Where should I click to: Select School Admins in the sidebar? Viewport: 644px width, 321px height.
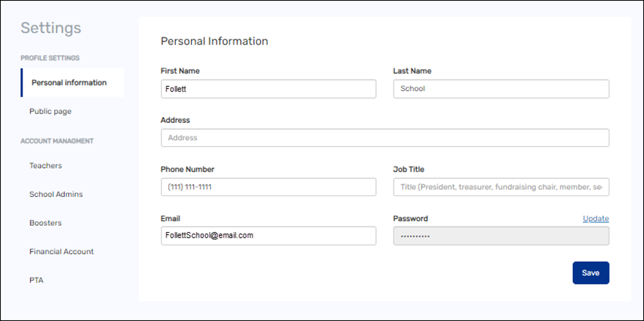[x=56, y=194]
